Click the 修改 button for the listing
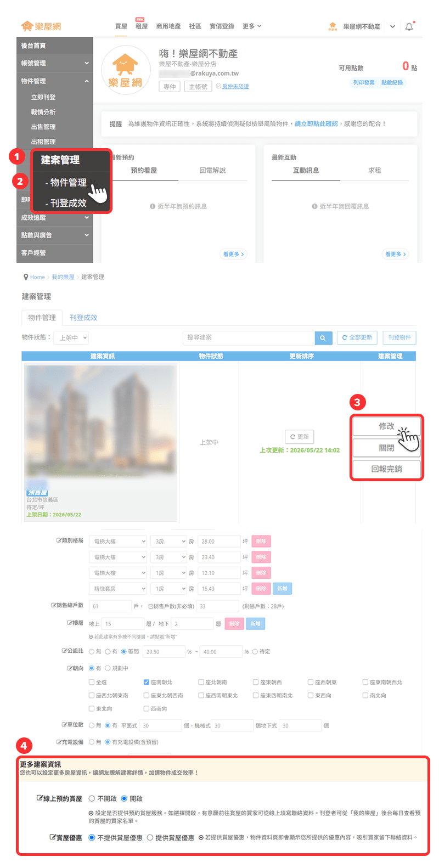439x868 pixels. click(386, 426)
